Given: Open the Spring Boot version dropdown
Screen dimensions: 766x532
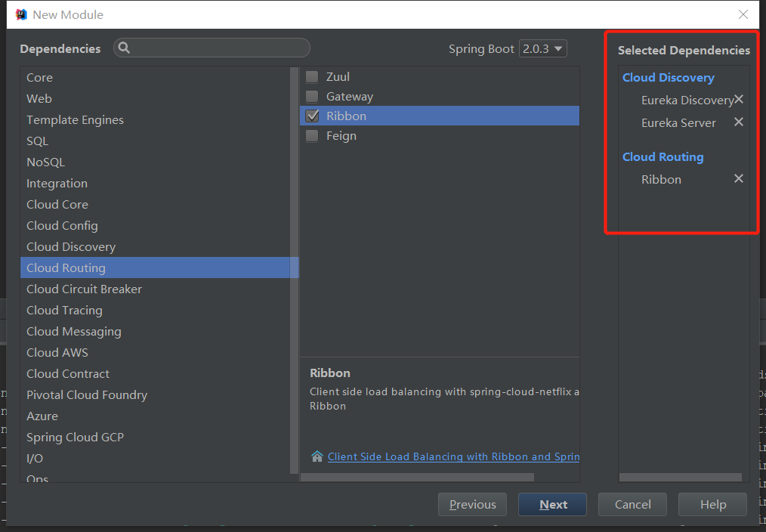Looking at the screenshot, I should 542,49.
